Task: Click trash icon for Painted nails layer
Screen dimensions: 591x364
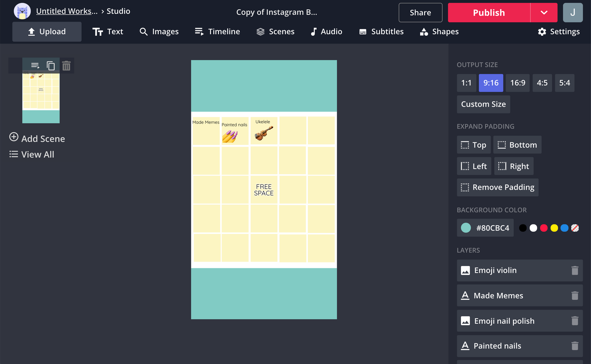Action: 574,346
